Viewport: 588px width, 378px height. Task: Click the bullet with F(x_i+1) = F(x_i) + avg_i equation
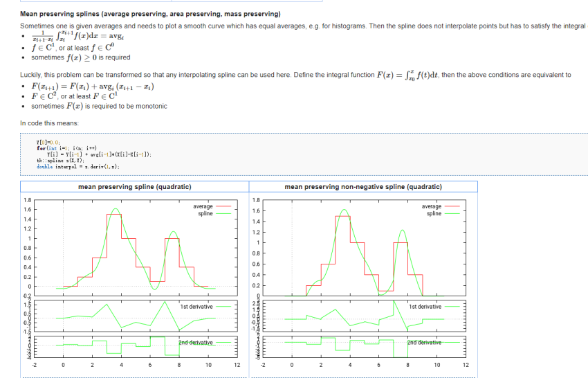[x=93, y=87]
